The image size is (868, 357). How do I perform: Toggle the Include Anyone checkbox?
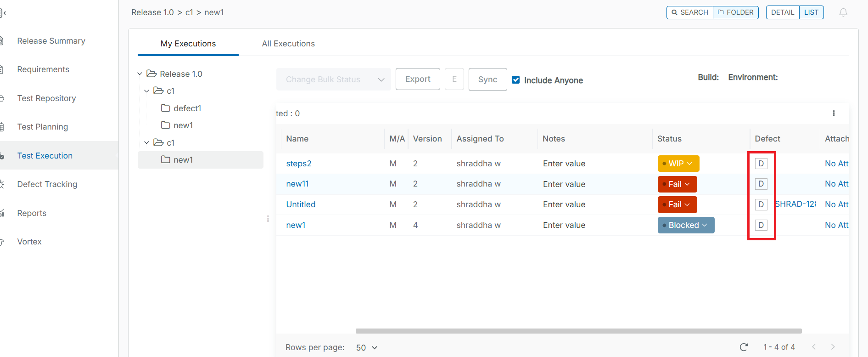click(x=516, y=80)
